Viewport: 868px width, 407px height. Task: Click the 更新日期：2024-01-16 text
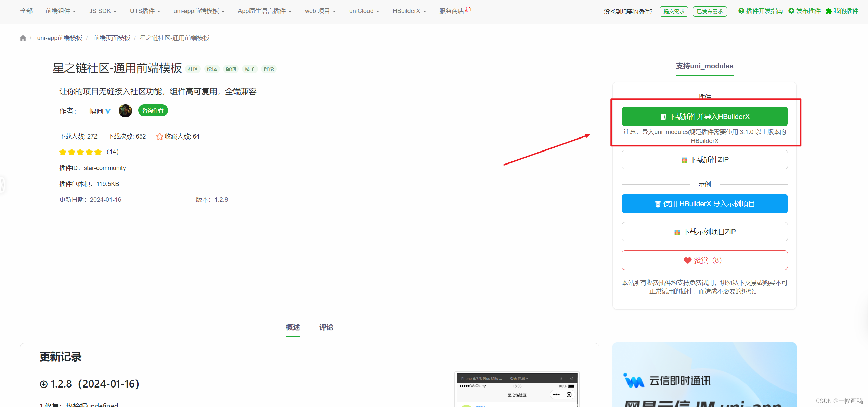click(90, 200)
